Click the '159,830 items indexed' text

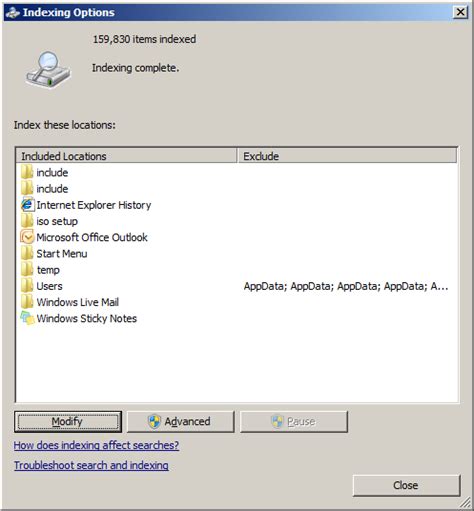(144, 39)
